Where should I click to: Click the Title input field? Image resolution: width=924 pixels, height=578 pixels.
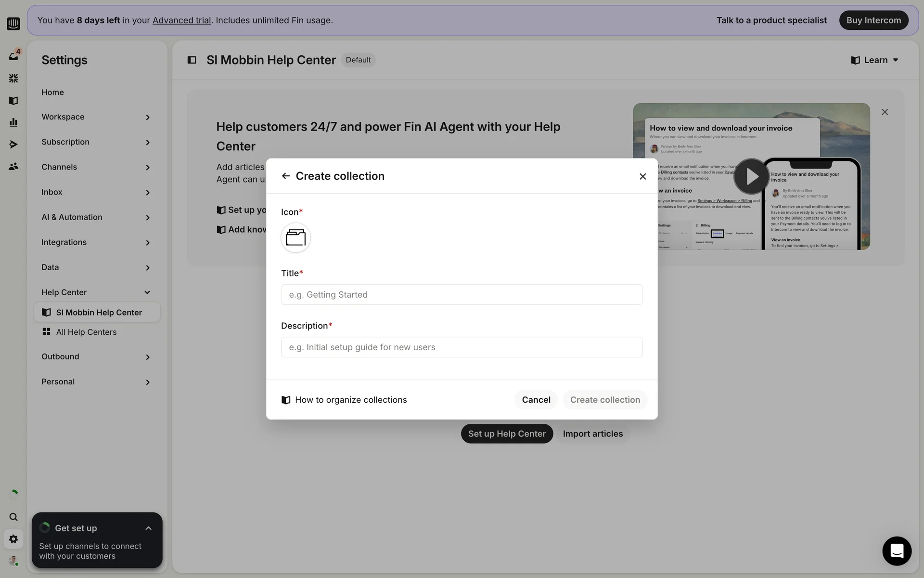(x=462, y=295)
